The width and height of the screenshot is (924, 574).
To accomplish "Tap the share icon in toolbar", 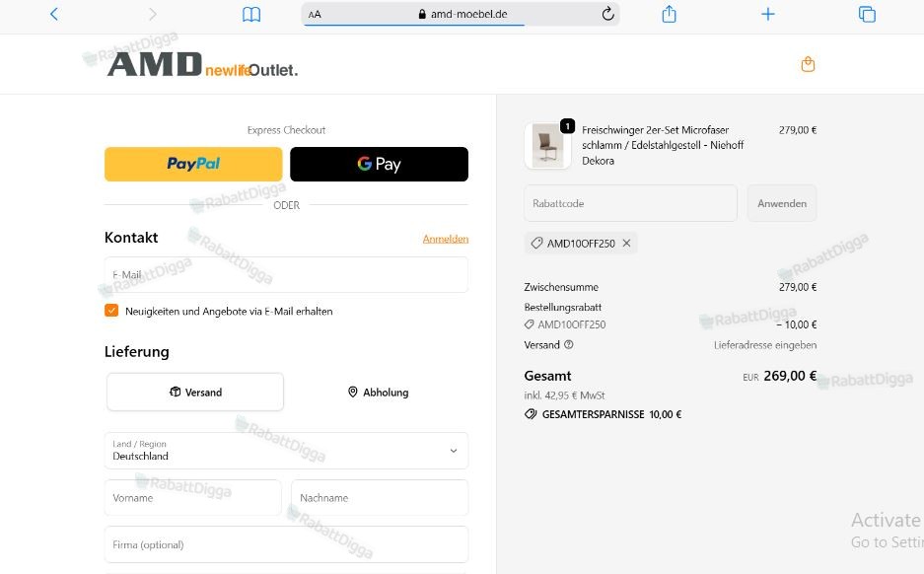I will (669, 14).
